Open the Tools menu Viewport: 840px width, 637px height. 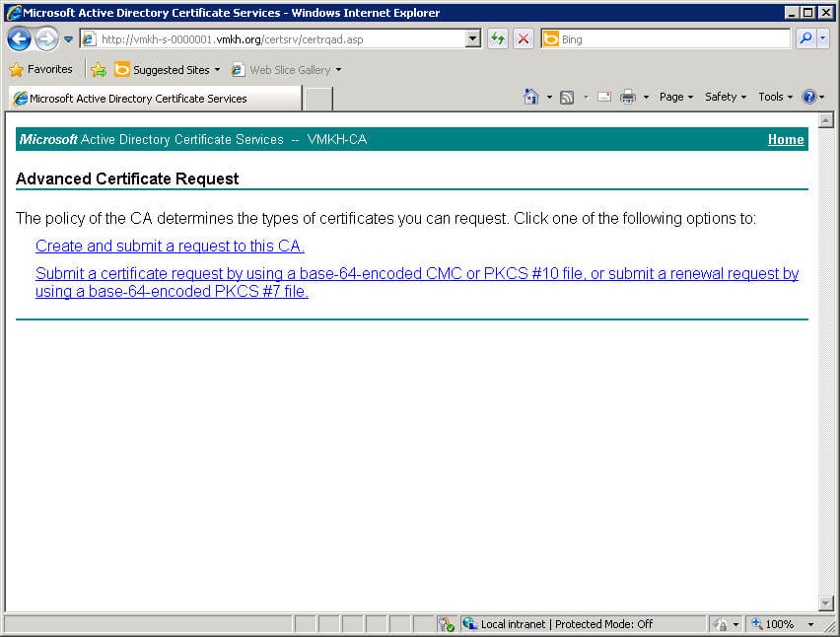pos(775,97)
